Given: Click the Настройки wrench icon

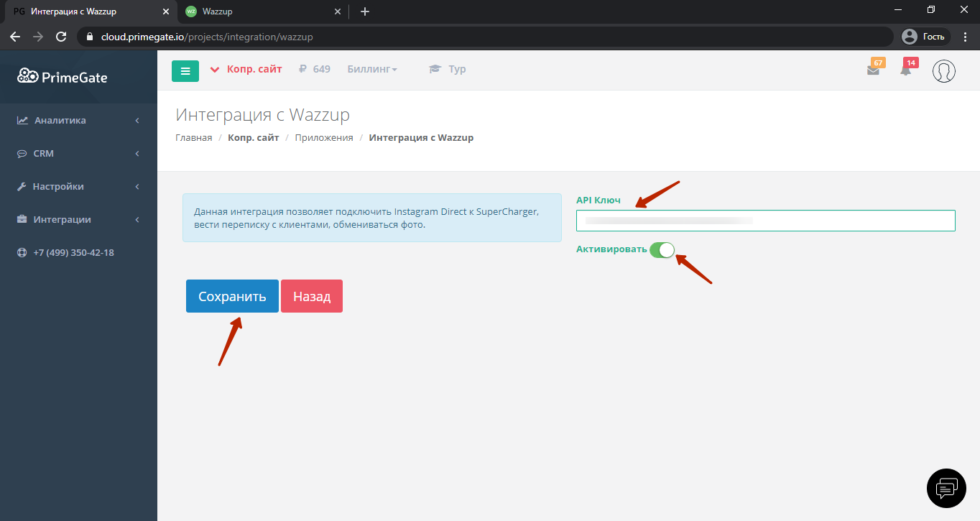Looking at the screenshot, I should (x=22, y=186).
